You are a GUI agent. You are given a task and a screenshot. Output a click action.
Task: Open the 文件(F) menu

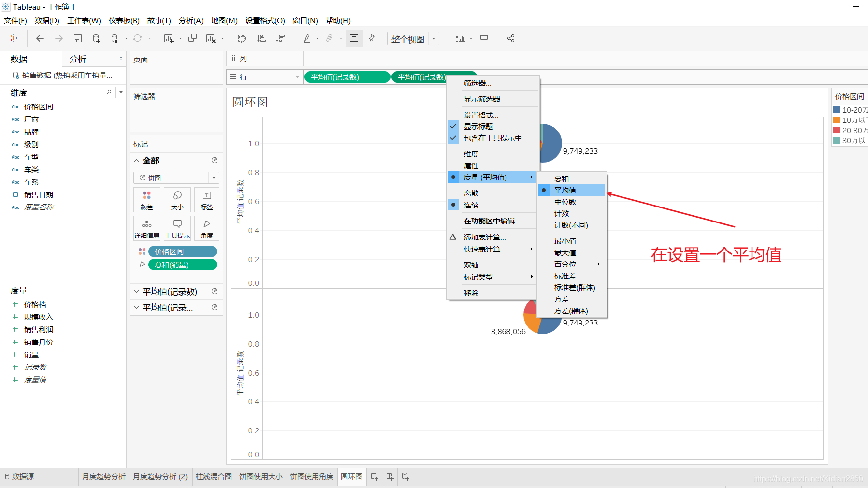tap(15, 21)
